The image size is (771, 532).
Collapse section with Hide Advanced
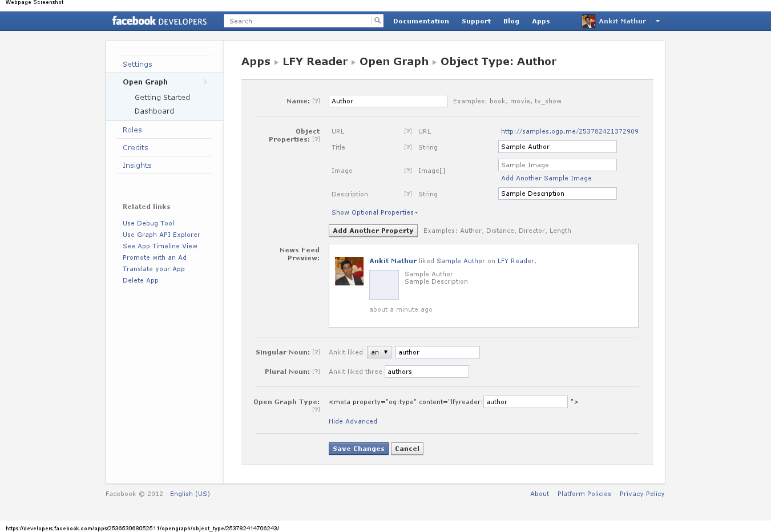click(x=353, y=421)
